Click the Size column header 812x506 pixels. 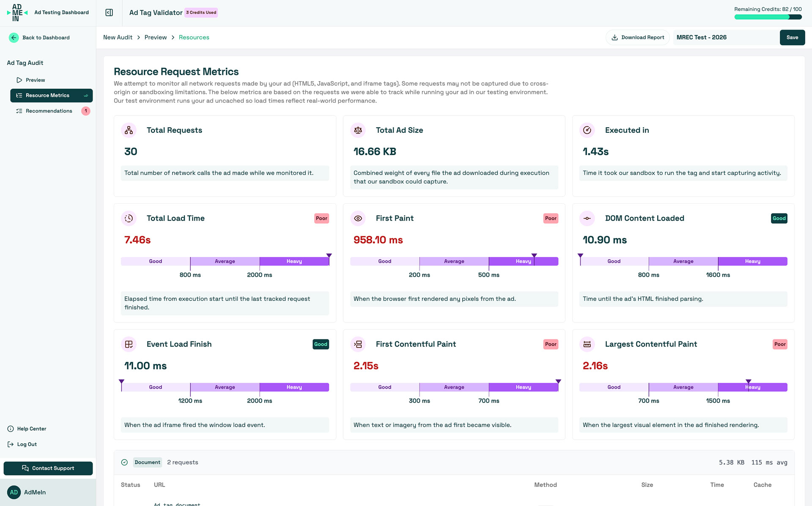647,485
